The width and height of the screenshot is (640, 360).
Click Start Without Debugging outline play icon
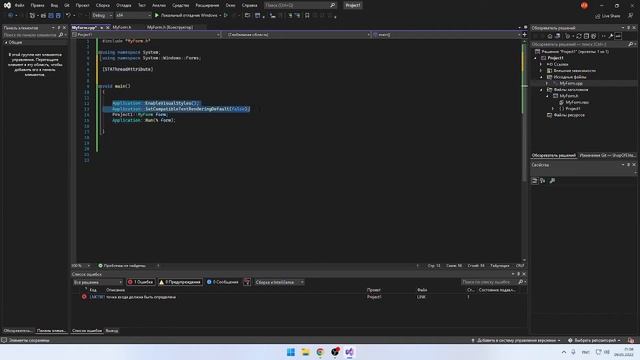point(225,16)
